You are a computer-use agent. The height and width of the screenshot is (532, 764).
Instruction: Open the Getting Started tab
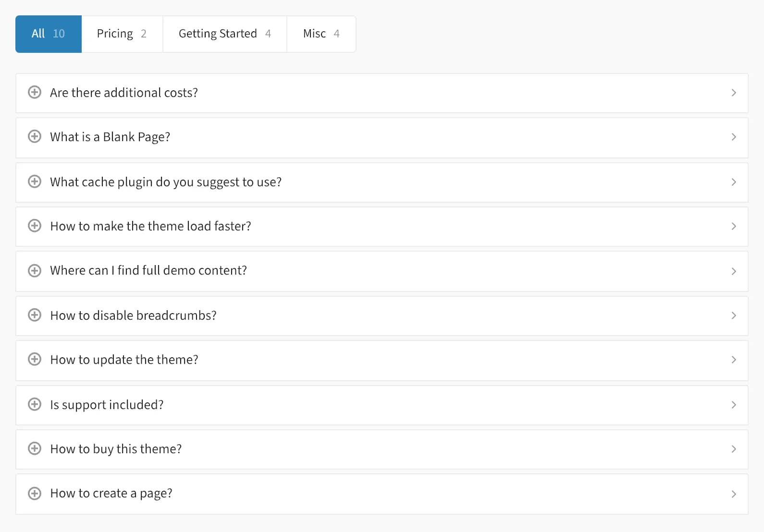pyautogui.click(x=225, y=34)
